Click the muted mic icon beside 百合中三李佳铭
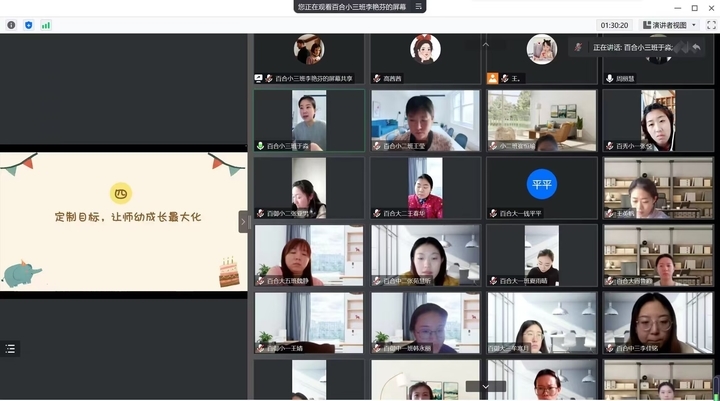This screenshot has width=720, height=401. [x=609, y=348]
